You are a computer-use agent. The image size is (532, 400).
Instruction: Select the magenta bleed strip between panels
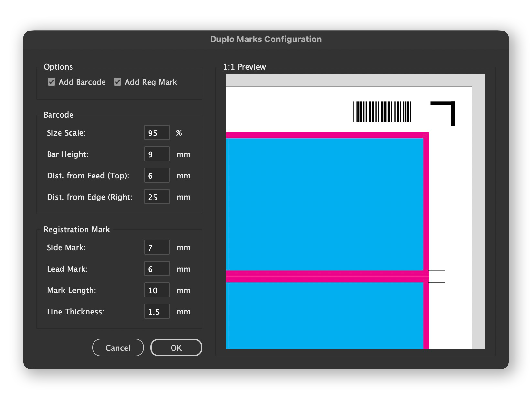(x=324, y=277)
